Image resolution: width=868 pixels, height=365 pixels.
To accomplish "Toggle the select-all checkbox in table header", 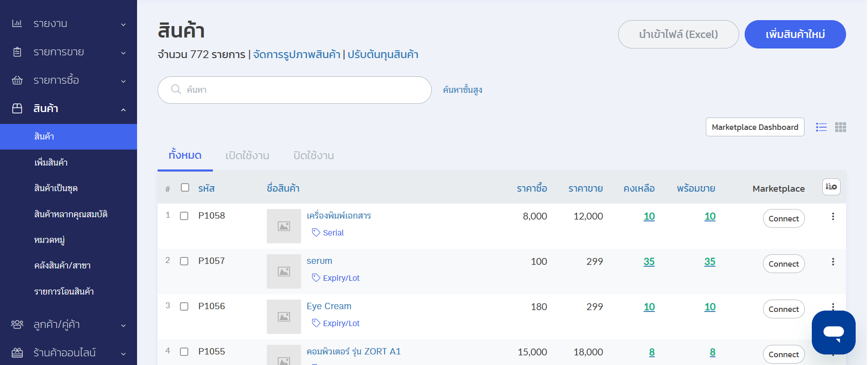I will pos(185,188).
